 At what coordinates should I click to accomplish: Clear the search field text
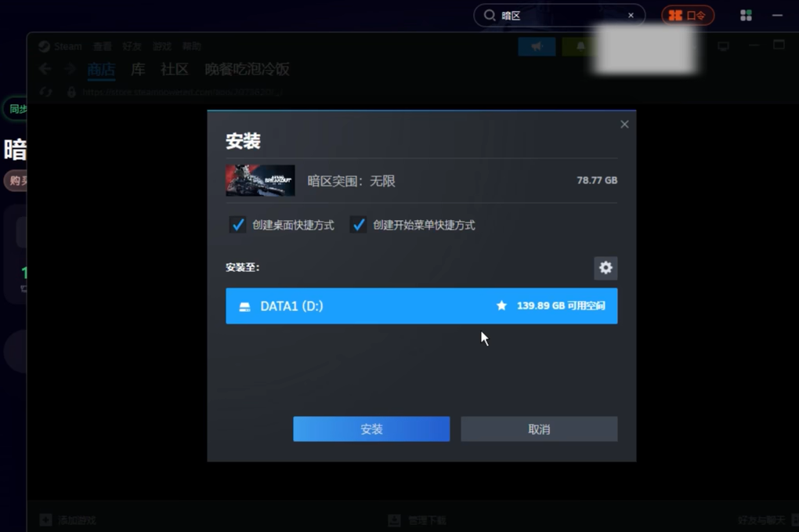[631, 16]
